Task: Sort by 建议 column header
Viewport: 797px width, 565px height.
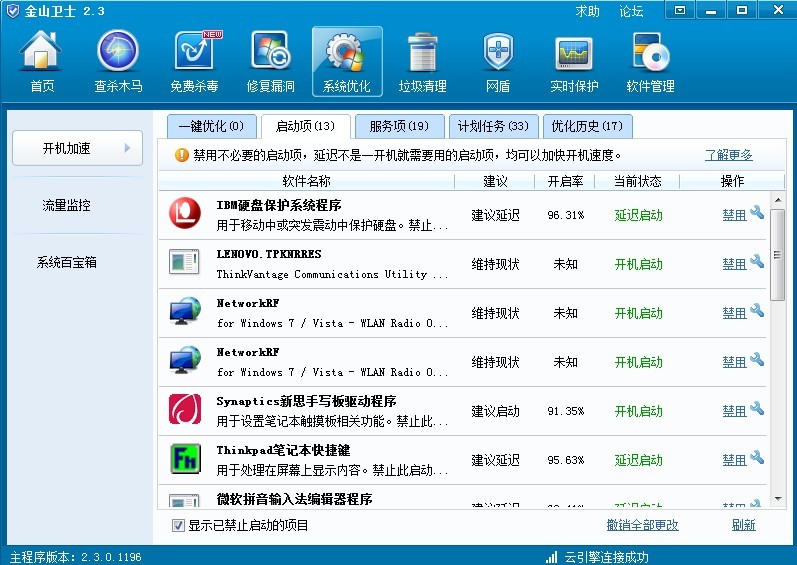Action: 495,181
